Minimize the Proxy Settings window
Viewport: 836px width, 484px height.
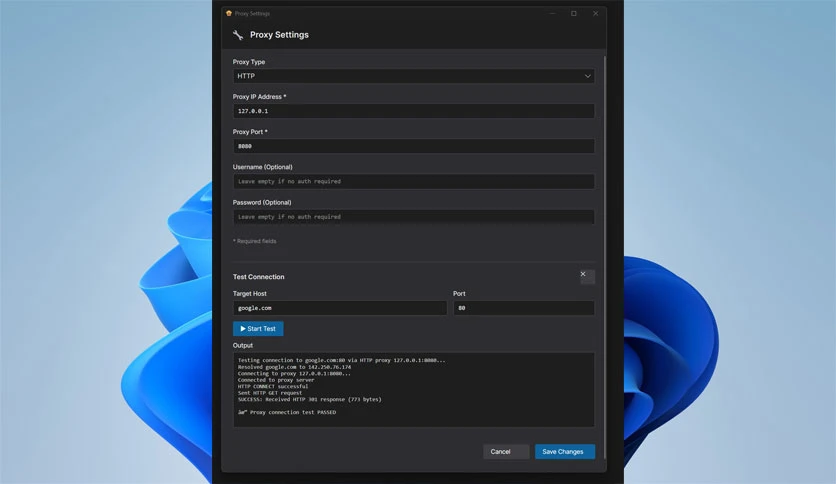coord(552,13)
